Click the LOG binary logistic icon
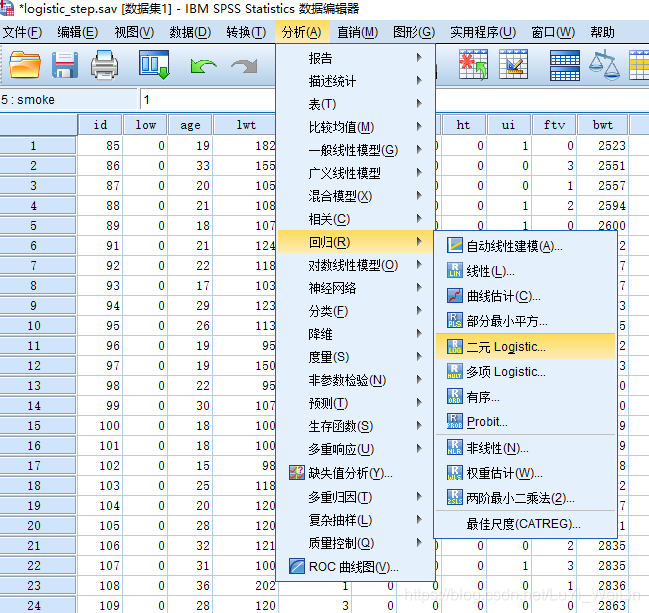The width and height of the screenshot is (649, 613). click(x=454, y=346)
